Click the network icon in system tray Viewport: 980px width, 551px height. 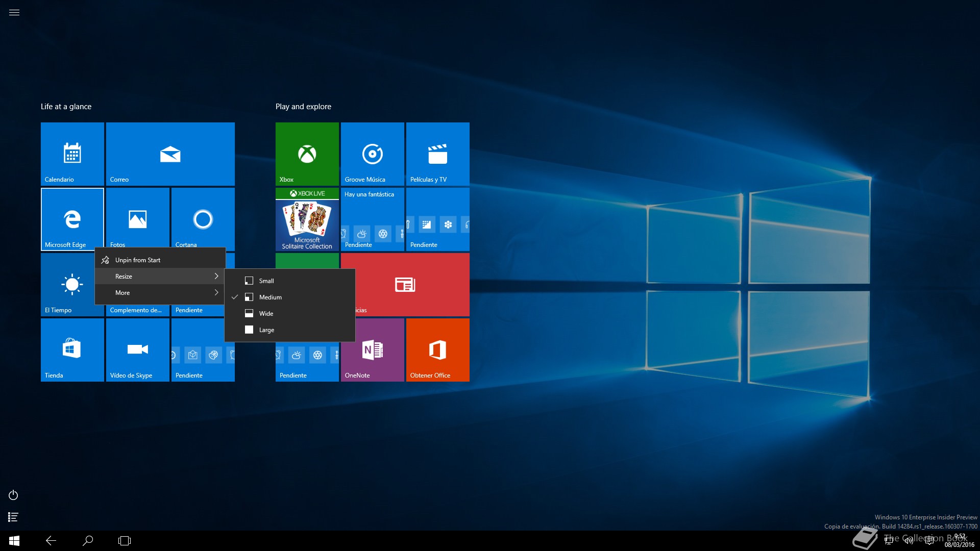pos(889,541)
